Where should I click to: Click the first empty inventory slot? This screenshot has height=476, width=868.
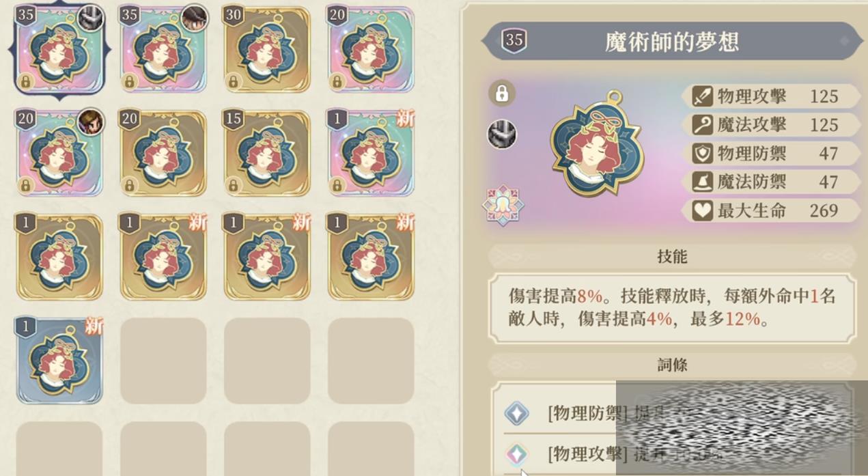click(163, 361)
